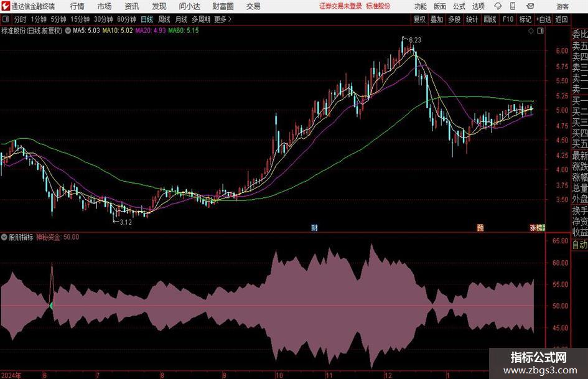Open the F10 company info button
This screenshot has height=379, width=588.
(x=508, y=19)
